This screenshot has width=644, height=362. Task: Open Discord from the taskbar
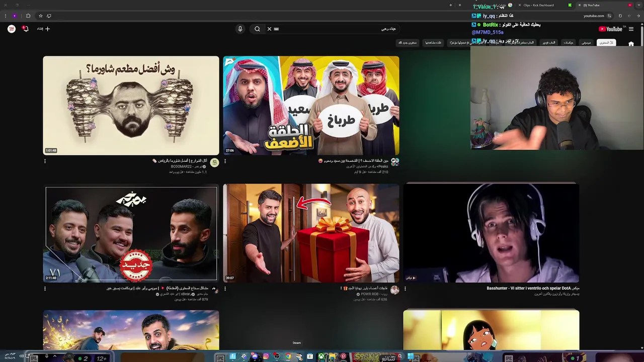click(255, 356)
